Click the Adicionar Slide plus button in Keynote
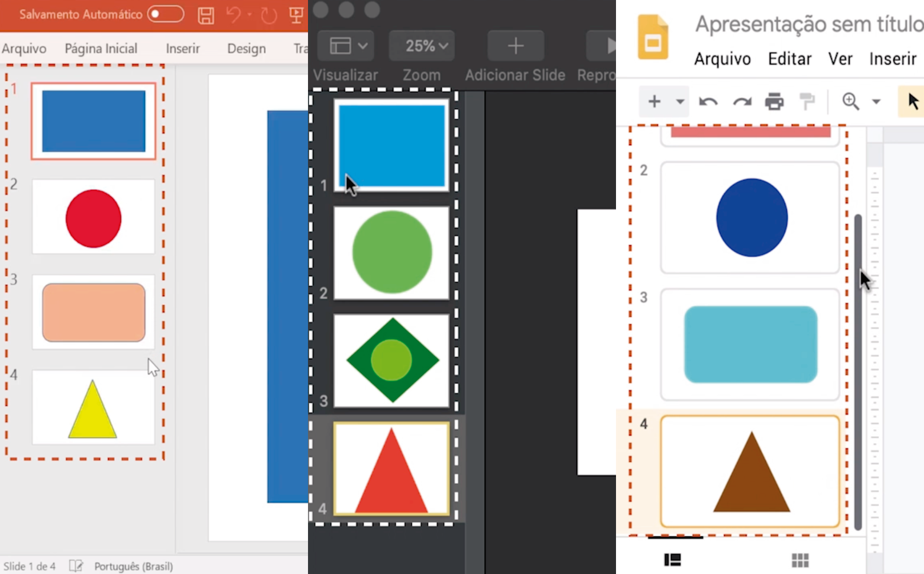 (x=515, y=46)
